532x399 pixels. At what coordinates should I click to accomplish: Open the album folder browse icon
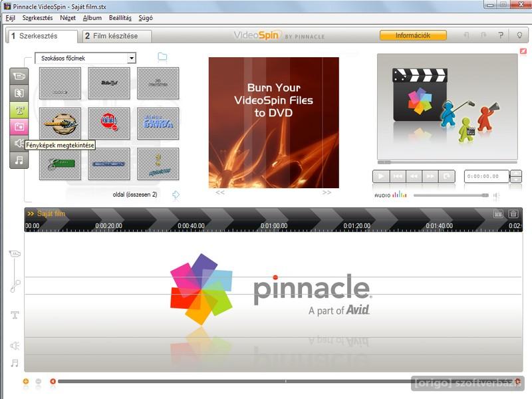(162, 57)
